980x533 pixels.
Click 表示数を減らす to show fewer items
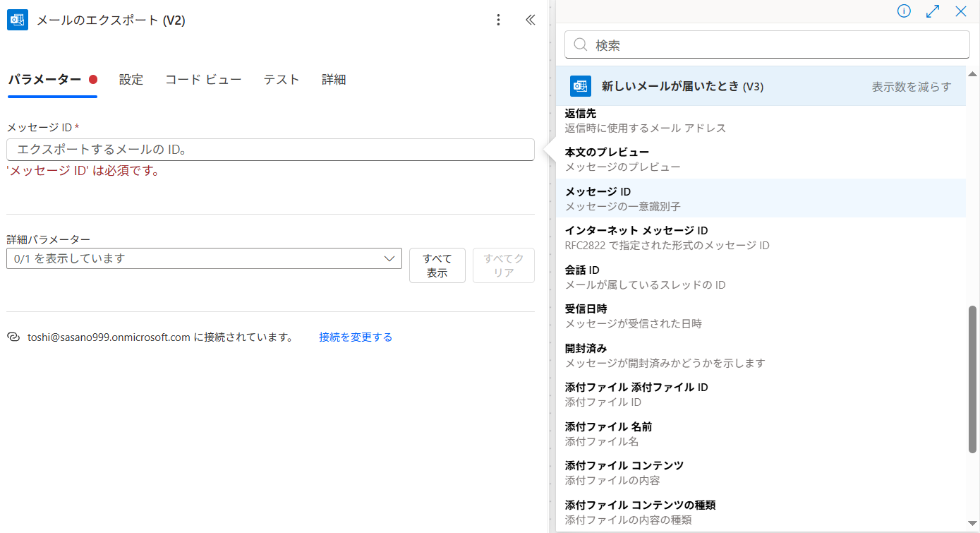click(912, 87)
